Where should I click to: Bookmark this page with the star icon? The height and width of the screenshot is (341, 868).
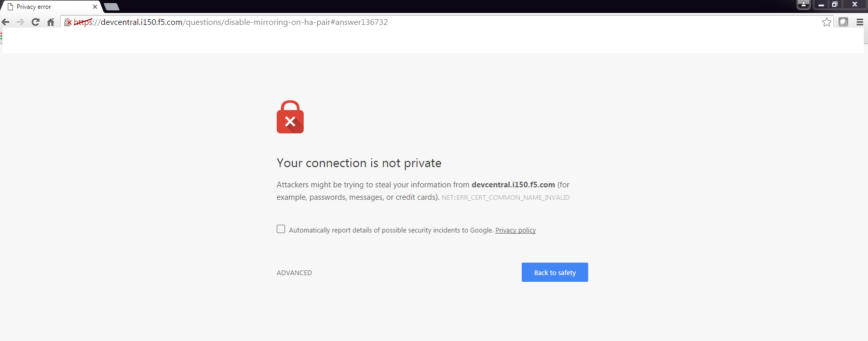[826, 22]
